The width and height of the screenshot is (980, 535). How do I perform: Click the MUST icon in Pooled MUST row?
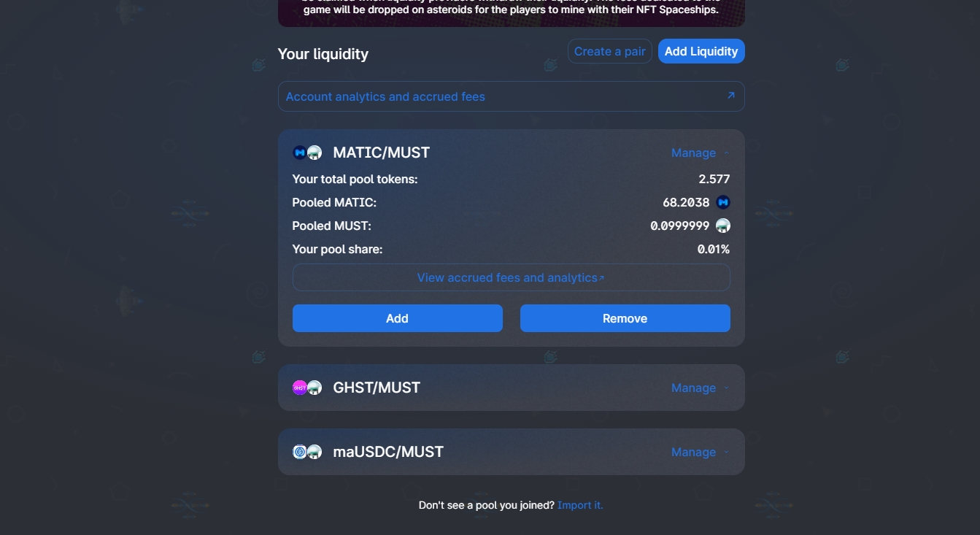point(723,226)
